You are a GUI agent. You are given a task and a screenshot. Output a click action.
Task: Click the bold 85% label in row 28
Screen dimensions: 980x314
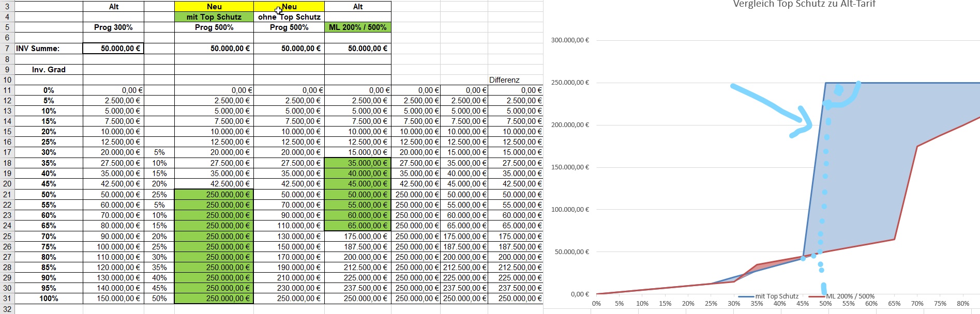pyautogui.click(x=49, y=268)
